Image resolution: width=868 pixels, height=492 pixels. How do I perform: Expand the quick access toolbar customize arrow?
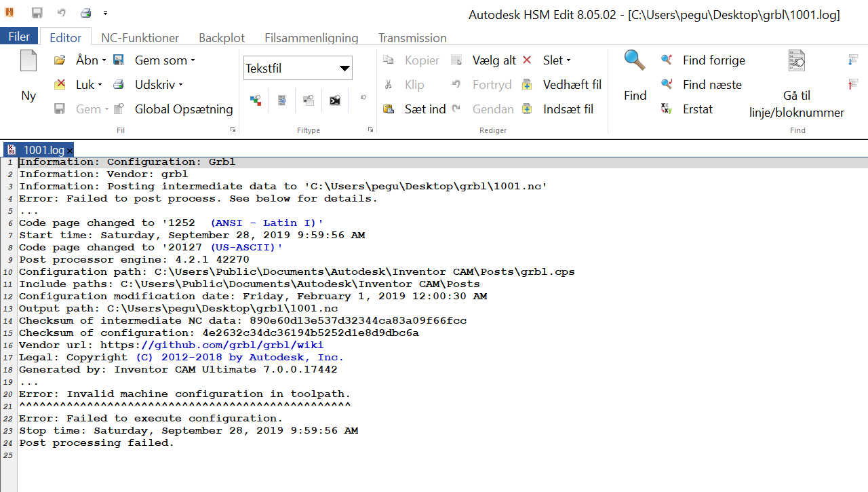tap(106, 13)
